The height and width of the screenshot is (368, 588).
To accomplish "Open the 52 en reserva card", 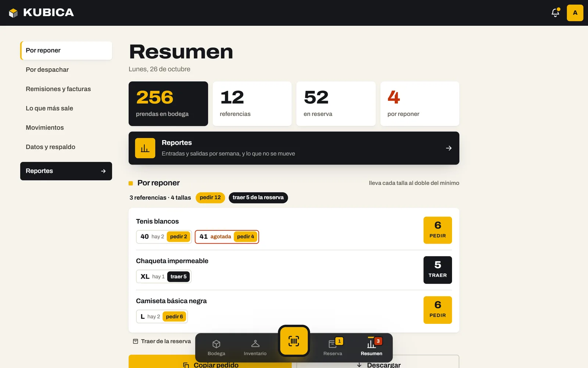I will pyautogui.click(x=336, y=104).
